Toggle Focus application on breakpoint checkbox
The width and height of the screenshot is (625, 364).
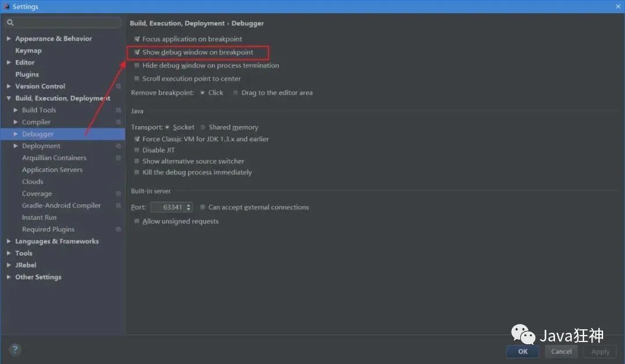[137, 39]
